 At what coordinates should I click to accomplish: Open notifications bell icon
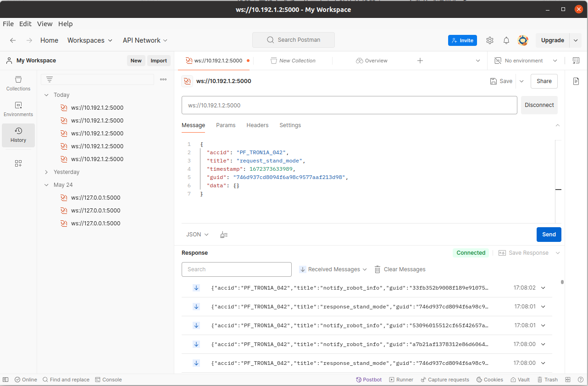[506, 40]
